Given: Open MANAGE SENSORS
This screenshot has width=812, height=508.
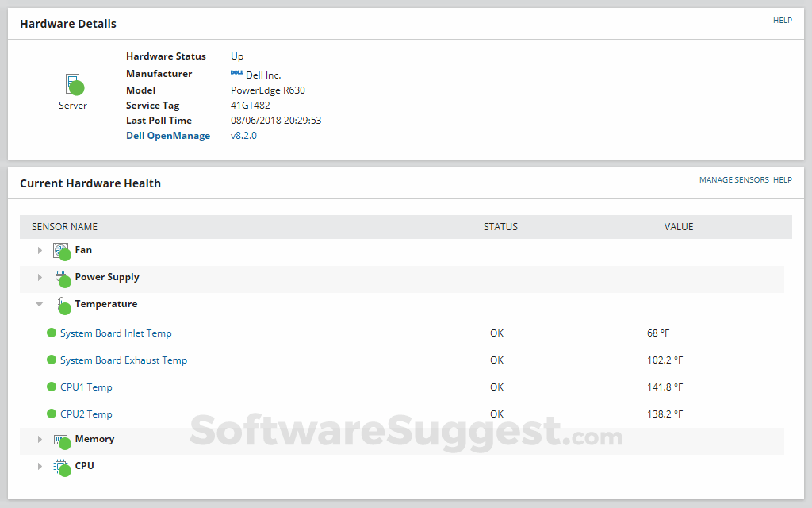Looking at the screenshot, I should 733,179.
